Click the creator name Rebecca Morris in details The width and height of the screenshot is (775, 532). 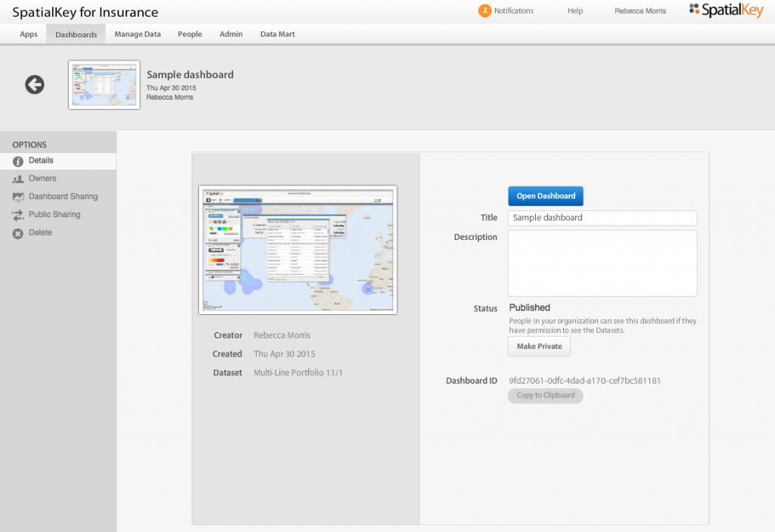(282, 335)
